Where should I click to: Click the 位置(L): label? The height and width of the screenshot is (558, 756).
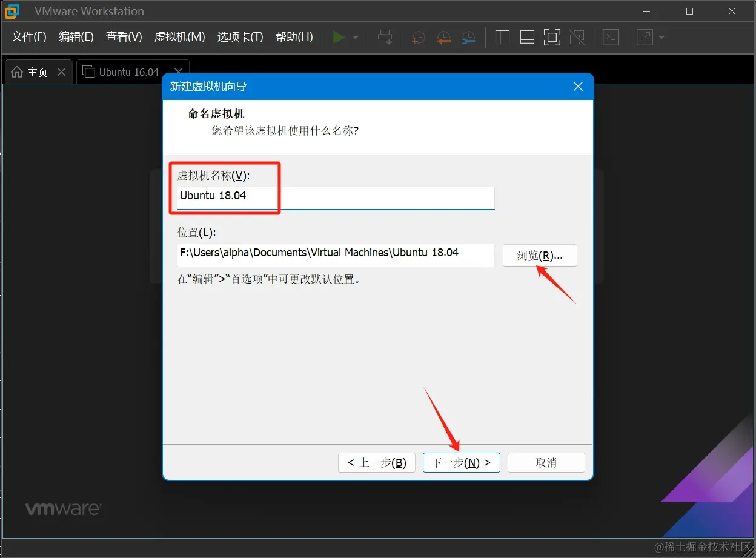(x=197, y=233)
